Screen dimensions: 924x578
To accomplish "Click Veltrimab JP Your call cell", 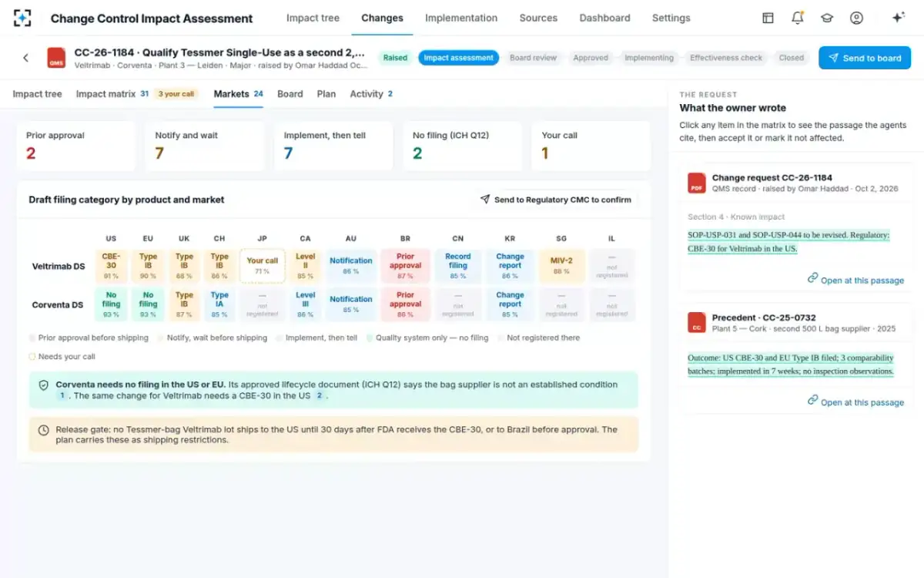I will click(x=263, y=266).
